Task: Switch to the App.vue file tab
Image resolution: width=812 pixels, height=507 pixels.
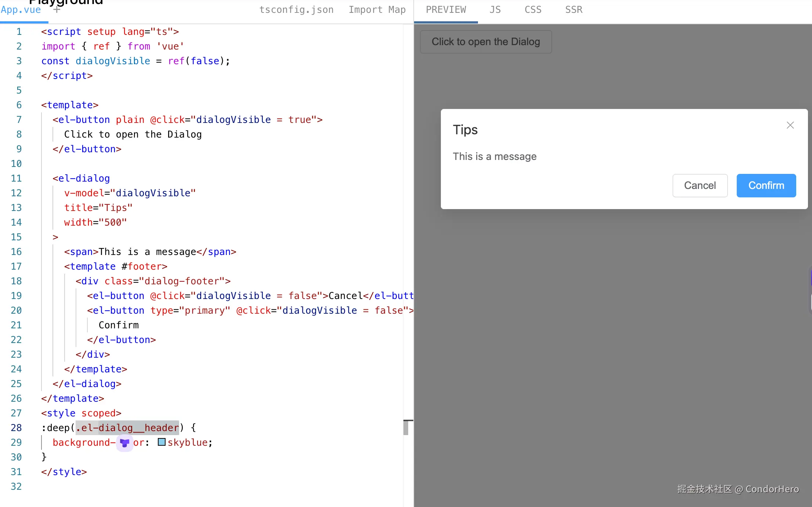Action: (21, 10)
